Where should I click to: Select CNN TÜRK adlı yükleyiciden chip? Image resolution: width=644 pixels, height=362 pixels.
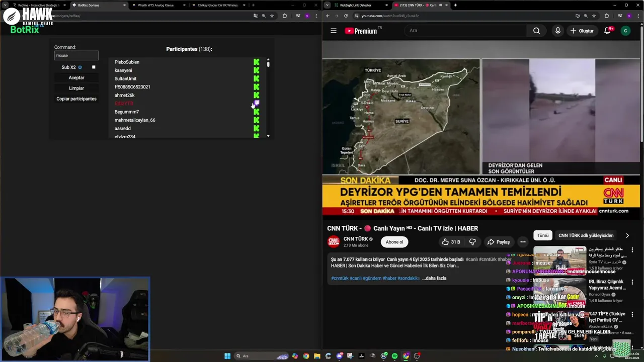pyautogui.click(x=586, y=235)
